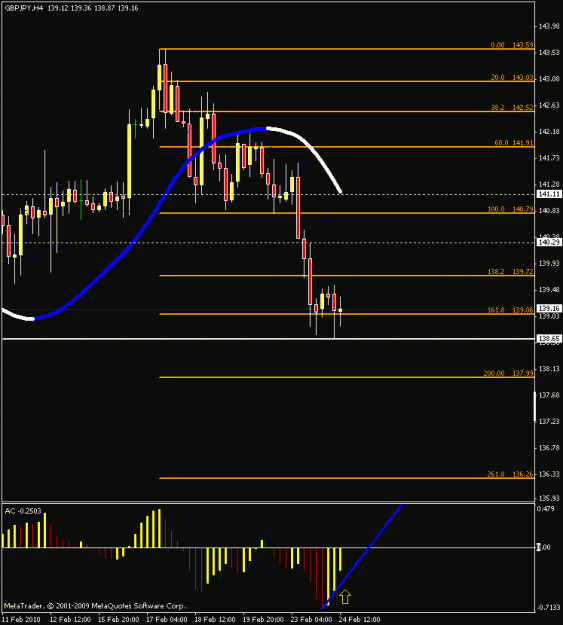Screen dimensions: 563x625
Task: Click the current price tag 139.16
Action: 549,308
